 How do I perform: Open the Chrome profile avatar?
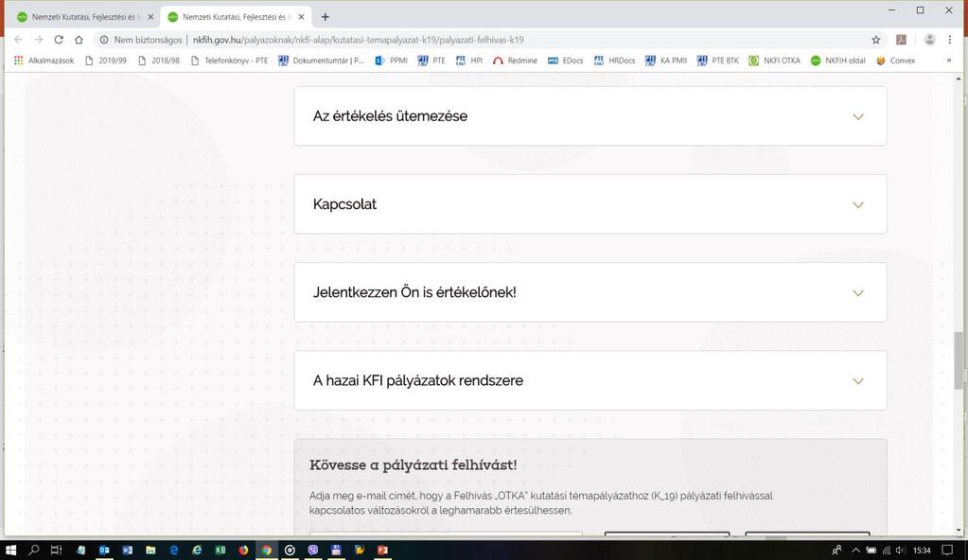point(929,40)
